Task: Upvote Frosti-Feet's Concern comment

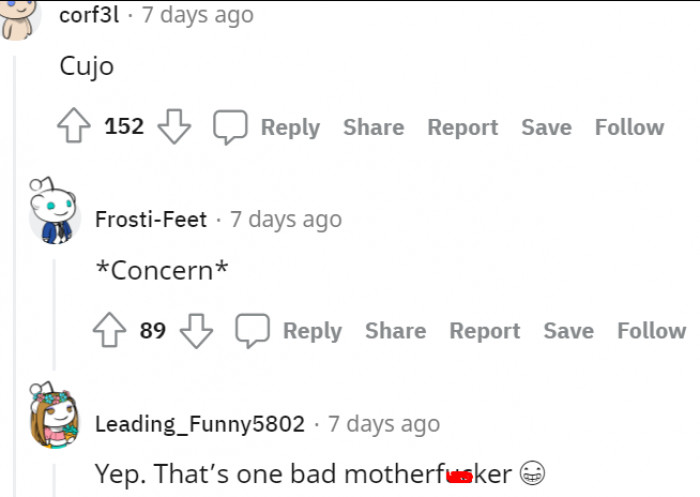Action: [109, 330]
